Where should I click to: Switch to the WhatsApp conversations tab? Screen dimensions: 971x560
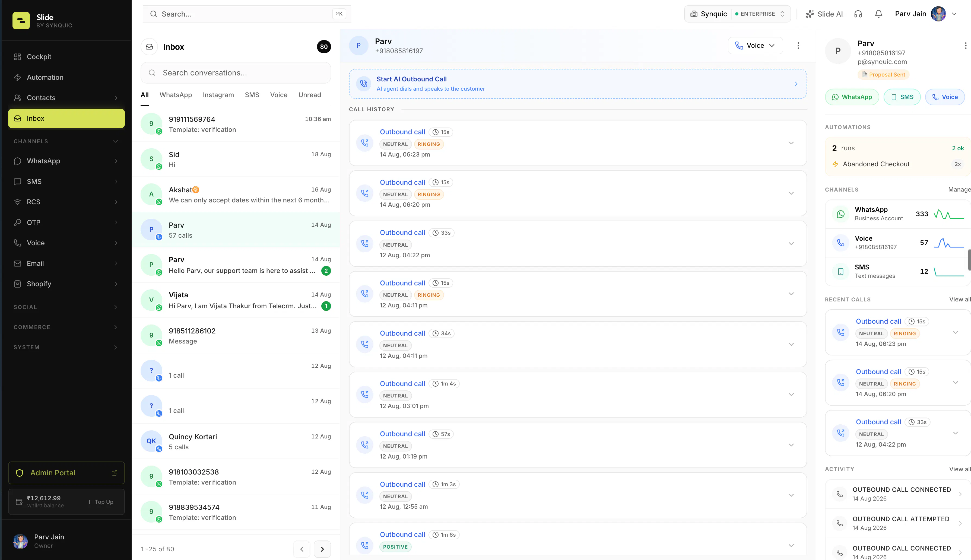tap(175, 95)
